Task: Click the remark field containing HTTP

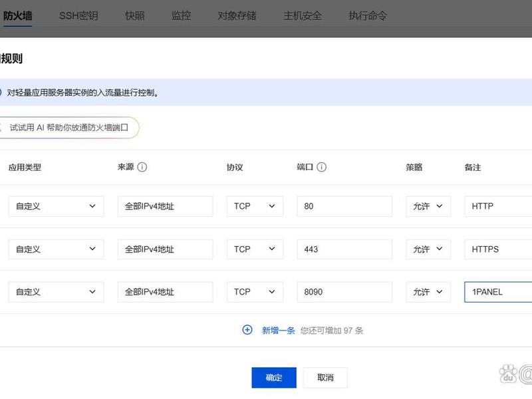Action: tap(498, 206)
